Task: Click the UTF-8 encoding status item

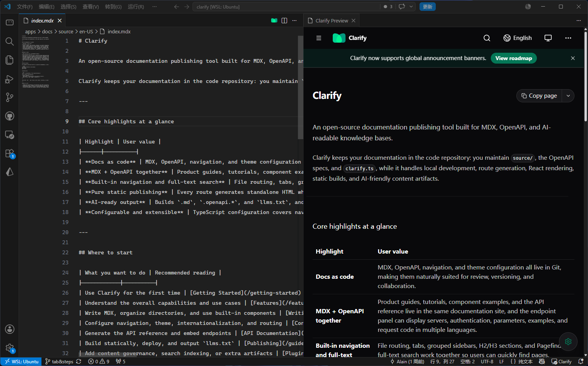Action: (x=487, y=361)
